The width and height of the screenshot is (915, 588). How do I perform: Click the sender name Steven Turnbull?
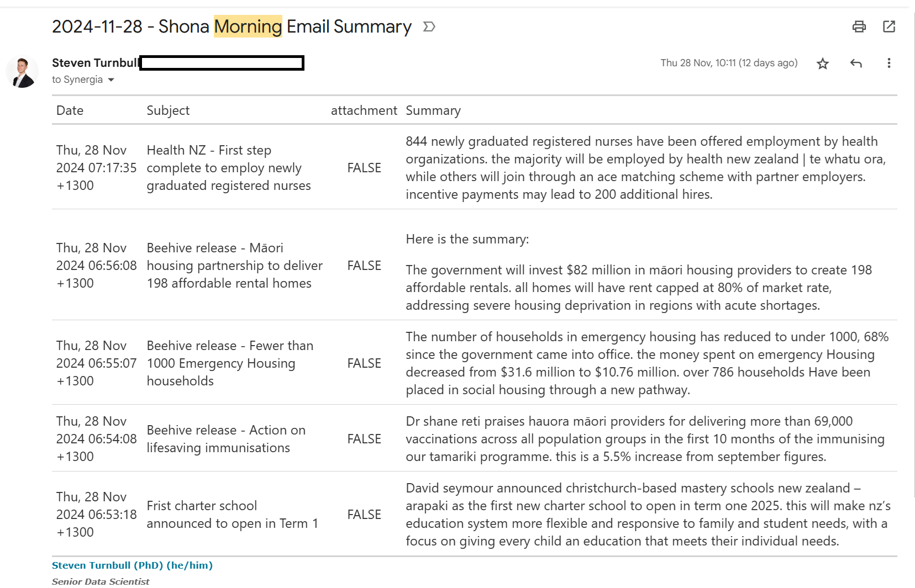click(95, 63)
